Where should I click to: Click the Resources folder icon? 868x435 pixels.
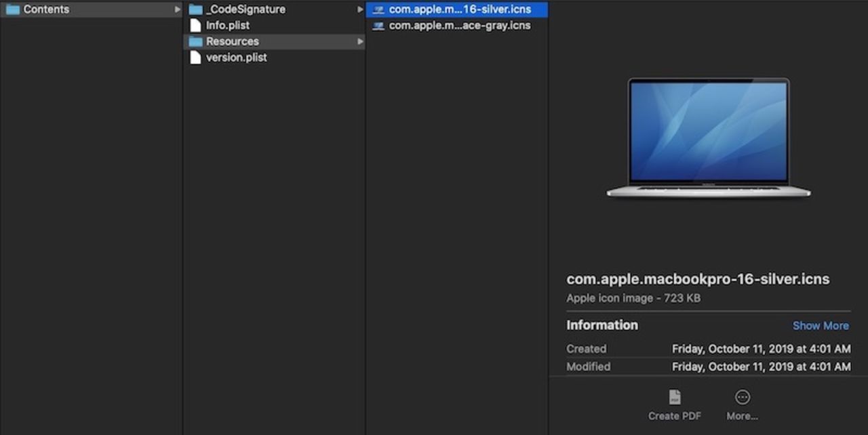click(x=195, y=41)
